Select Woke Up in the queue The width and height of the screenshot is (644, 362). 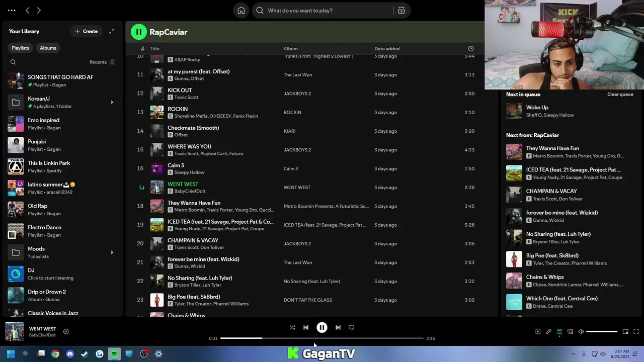pyautogui.click(x=570, y=111)
